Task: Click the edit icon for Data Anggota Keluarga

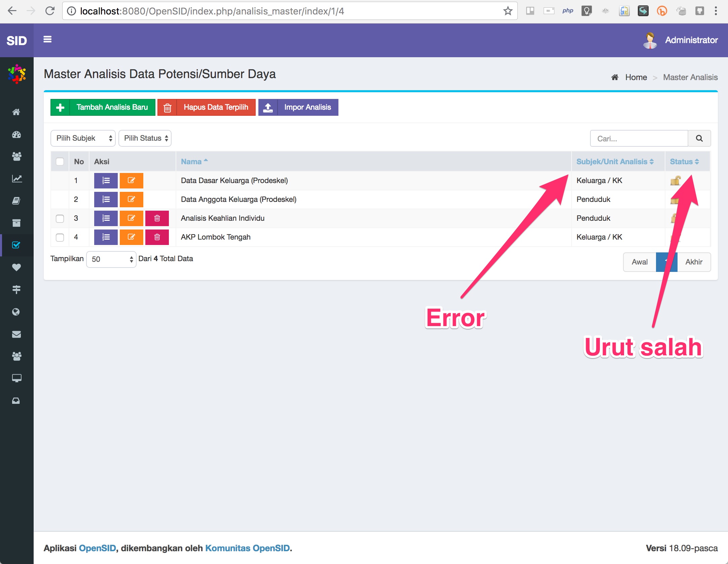Action: coord(131,200)
